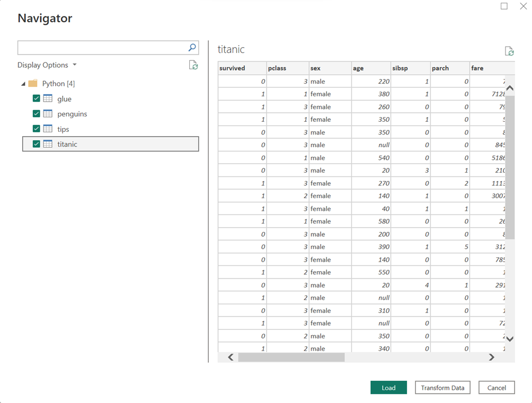
Task: Uncheck the glue table checkbox
Action: (37, 98)
